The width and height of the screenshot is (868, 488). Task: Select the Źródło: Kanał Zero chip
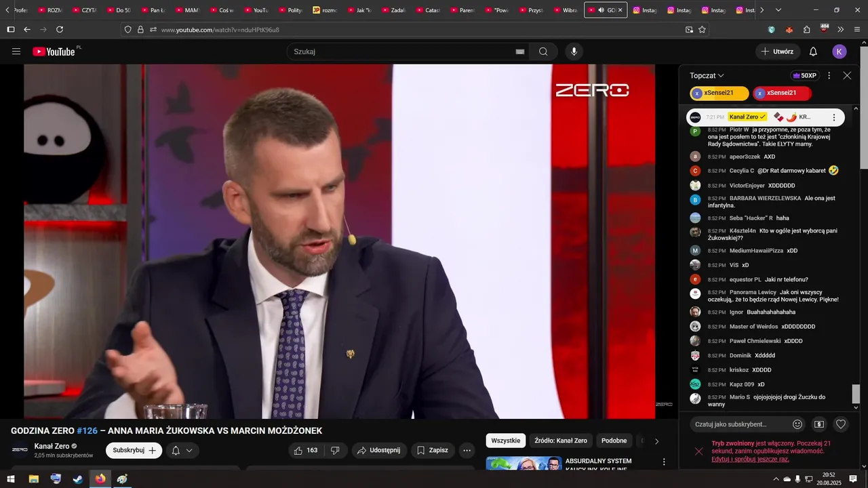[561, 441]
